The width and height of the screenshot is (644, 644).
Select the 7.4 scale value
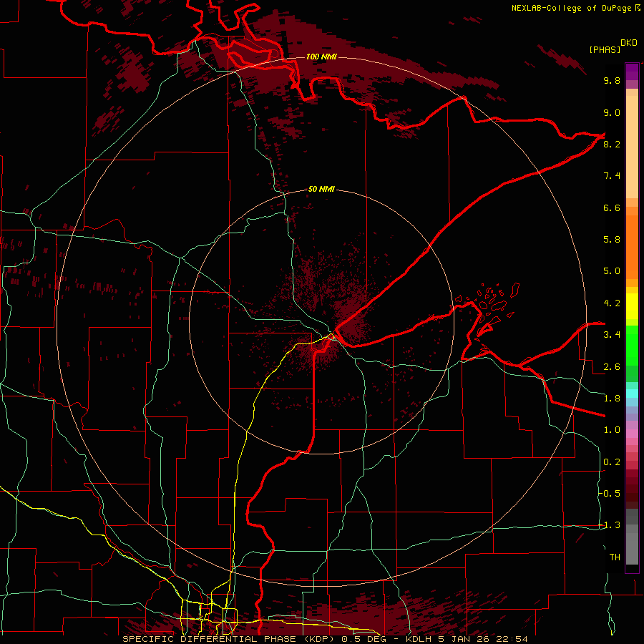(612, 176)
